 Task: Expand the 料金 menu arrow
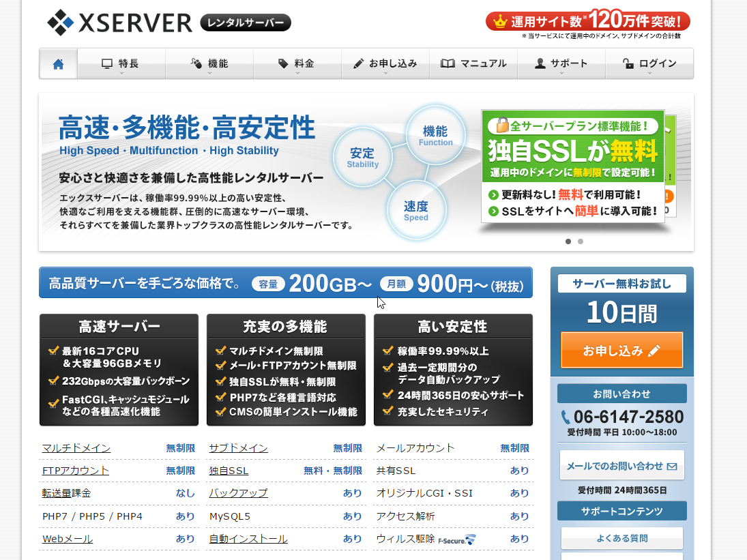point(297,74)
